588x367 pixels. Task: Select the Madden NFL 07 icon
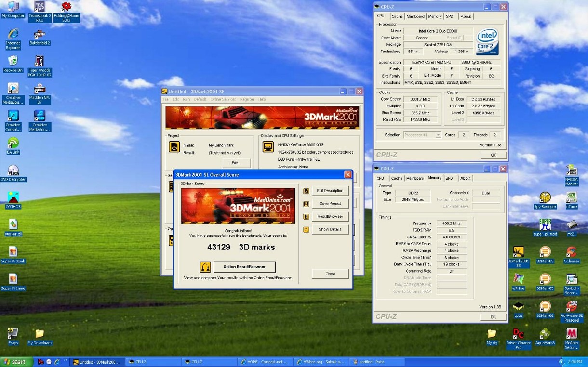tap(40, 94)
